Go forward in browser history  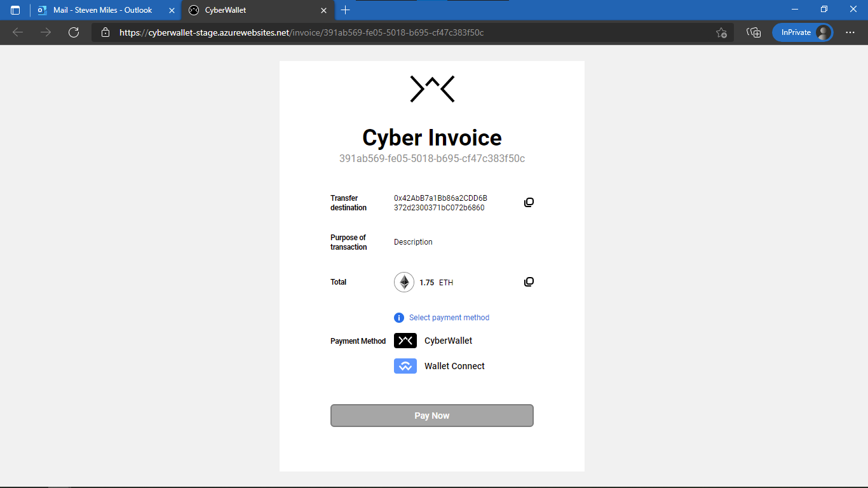(46, 32)
